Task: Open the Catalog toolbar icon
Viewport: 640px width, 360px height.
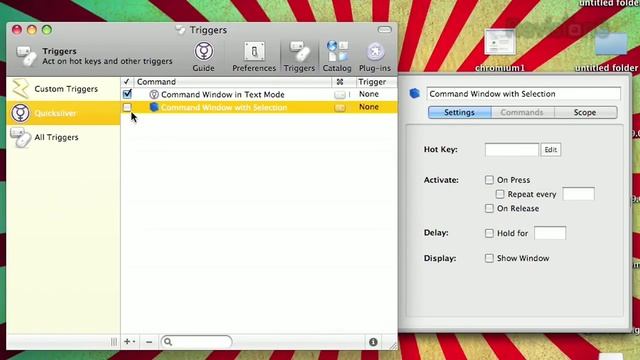Action: click(337, 56)
